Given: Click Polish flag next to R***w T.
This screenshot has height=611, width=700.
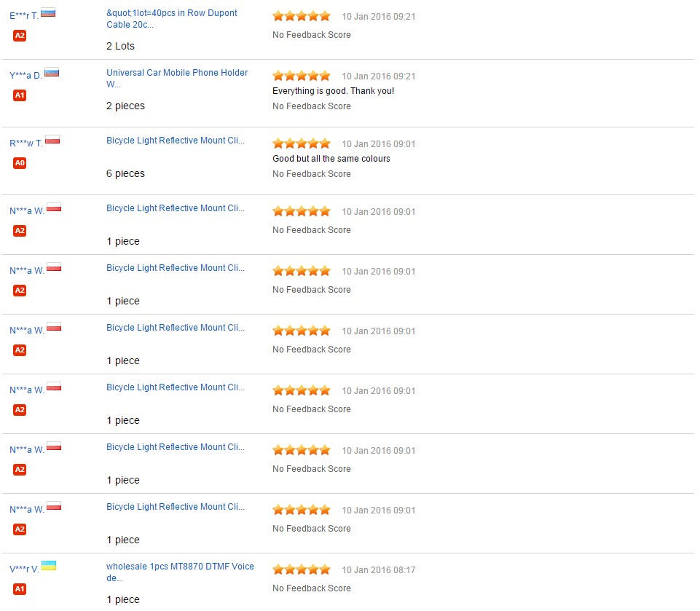Looking at the screenshot, I should (52, 140).
